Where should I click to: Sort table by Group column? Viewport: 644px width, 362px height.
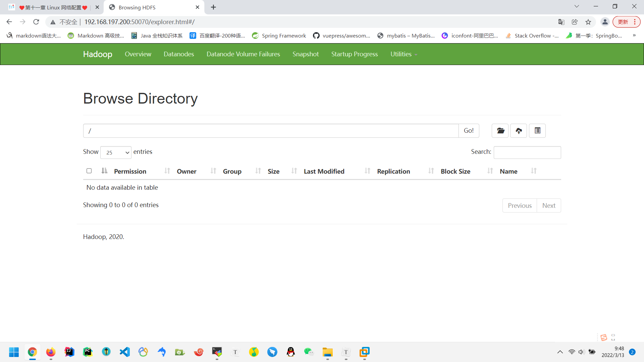click(x=232, y=171)
